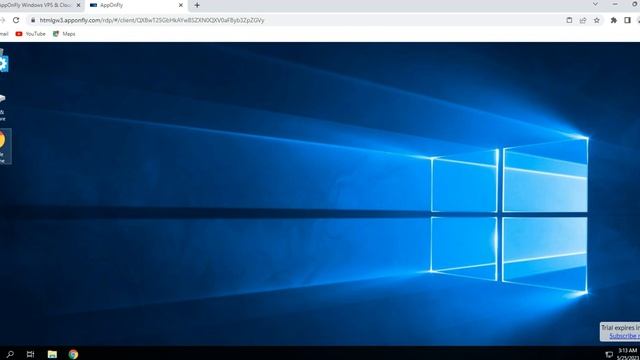Expand the tab search dropdown
Image resolution: width=640 pixels, height=360 pixels.
(595, 4)
